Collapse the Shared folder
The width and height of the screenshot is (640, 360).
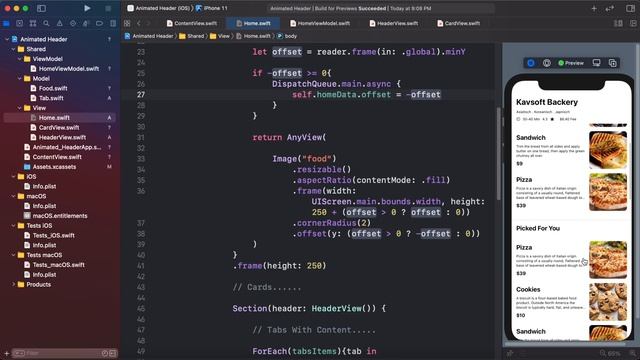coord(13,49)
